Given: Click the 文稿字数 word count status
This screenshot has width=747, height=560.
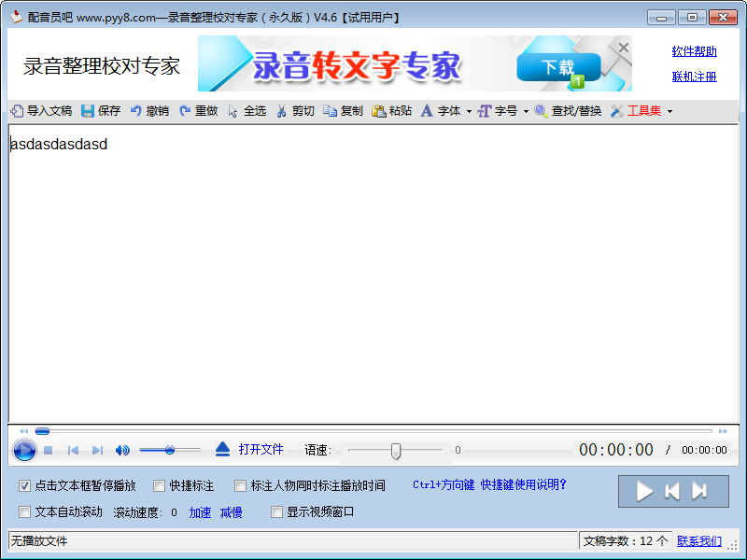Looking at the screenshot, I should [x=626, y=541].
